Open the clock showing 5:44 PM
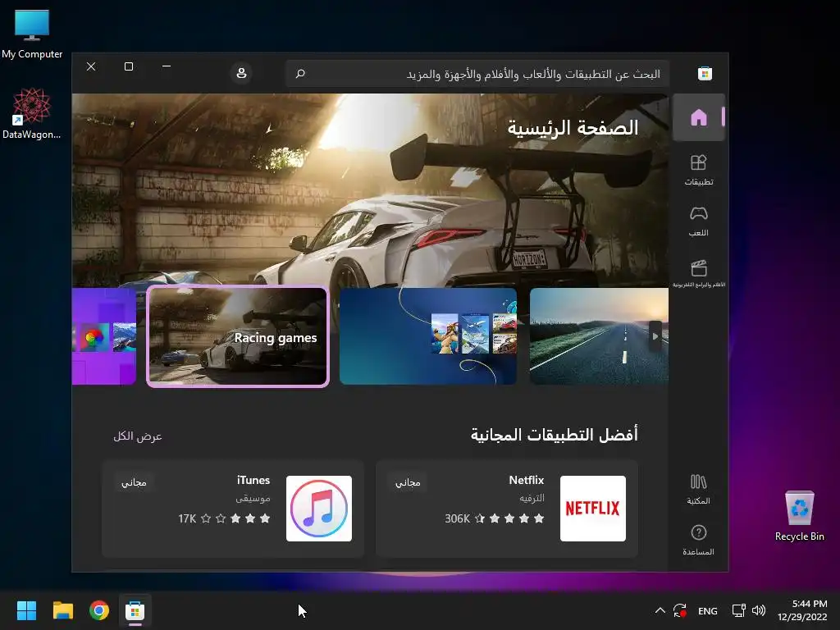Viewport: 840px width, 630px height. pos(802,610)
